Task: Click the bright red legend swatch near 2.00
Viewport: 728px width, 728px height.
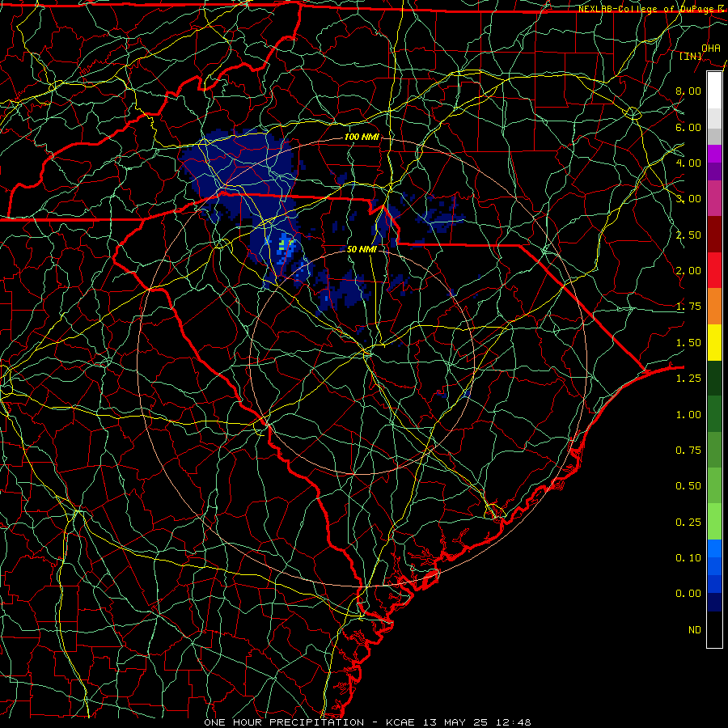Action: point(714,270)
